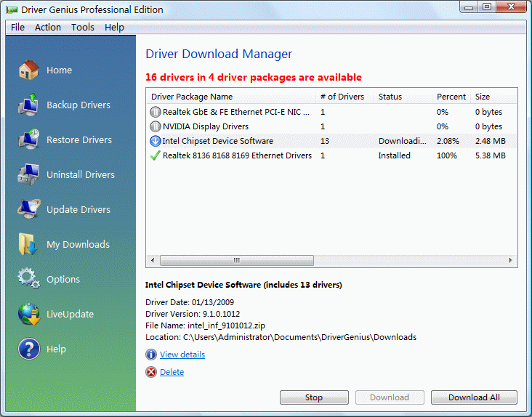Screen dimensions: 532x417
Task: Go to Update Drivers icon
Action: pos(28,209)
